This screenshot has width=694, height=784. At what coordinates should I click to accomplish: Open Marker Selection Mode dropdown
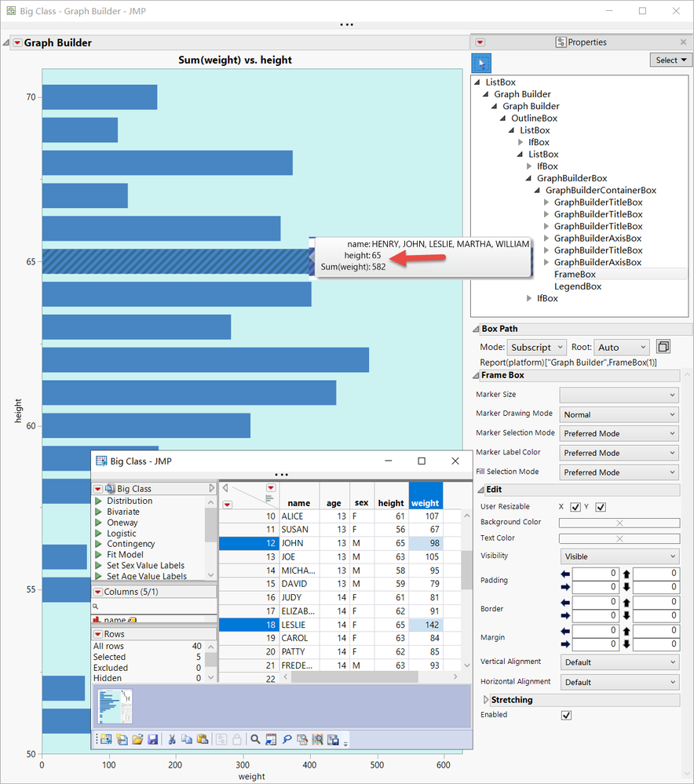coord(619,433)
